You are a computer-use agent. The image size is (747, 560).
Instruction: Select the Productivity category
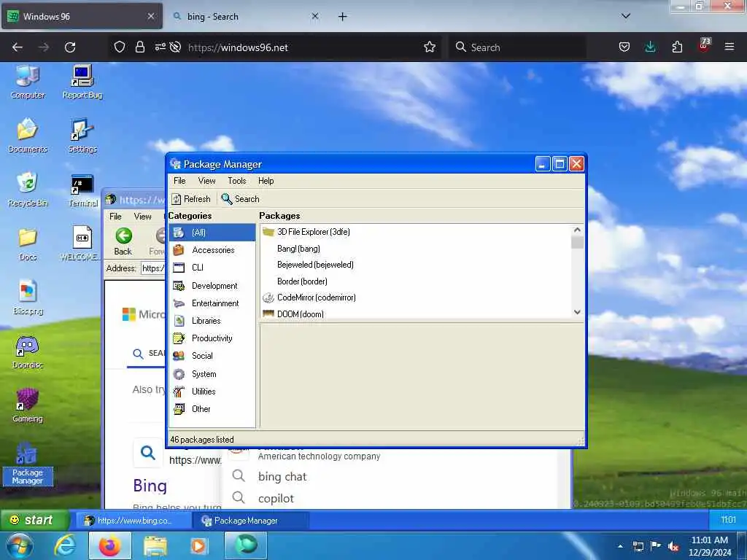tap(212, 338)
